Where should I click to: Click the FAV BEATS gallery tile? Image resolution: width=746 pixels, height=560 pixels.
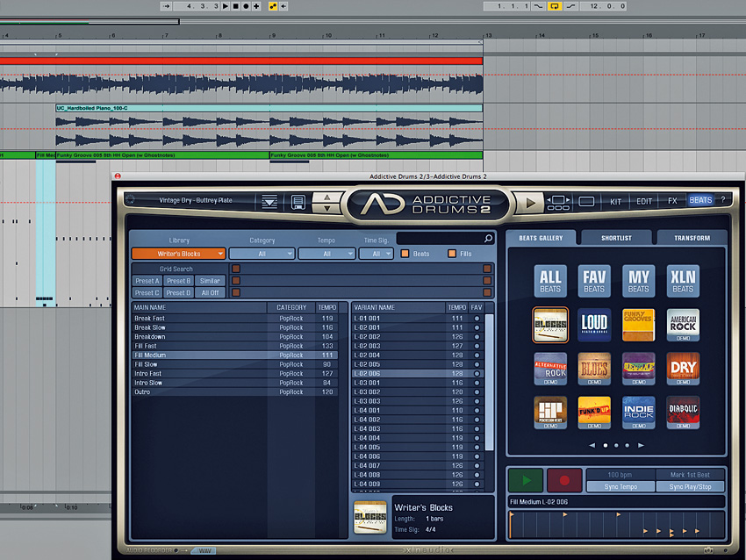[x=594, y=281]
